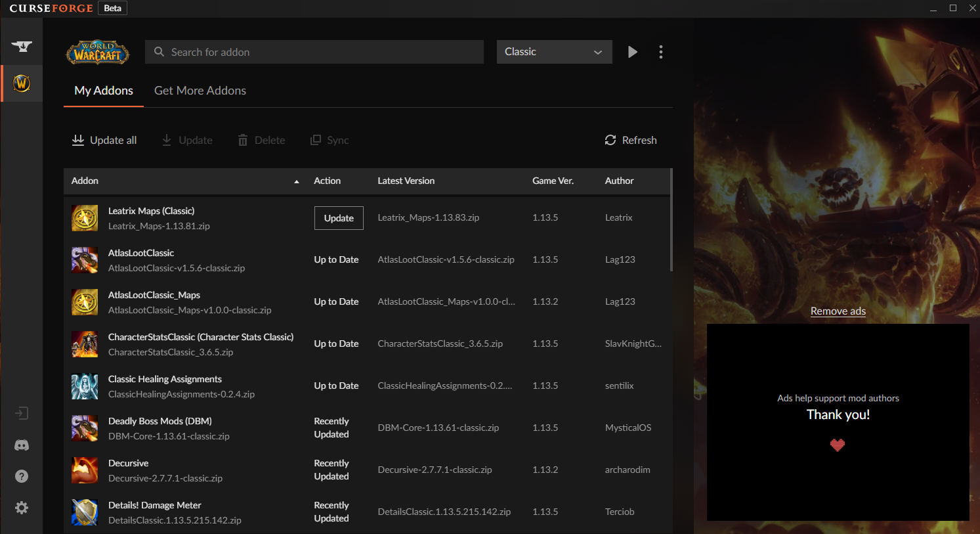980x534 pixels.
Task: Sort by the Action column header
Action: 327,181
